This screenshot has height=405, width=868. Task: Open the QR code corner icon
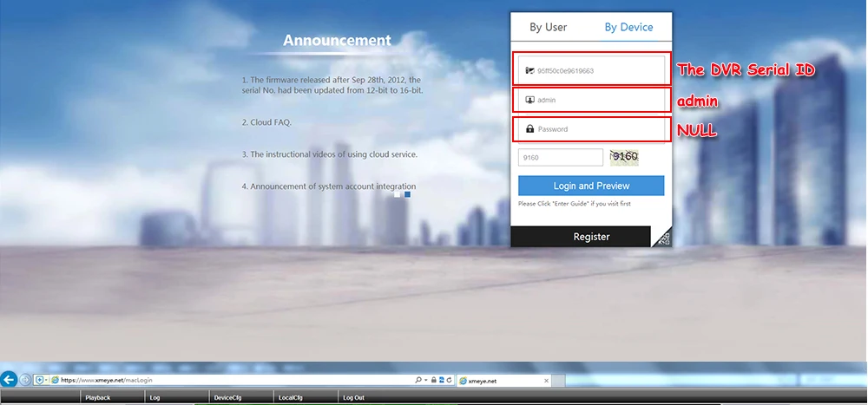click(664, 239)
